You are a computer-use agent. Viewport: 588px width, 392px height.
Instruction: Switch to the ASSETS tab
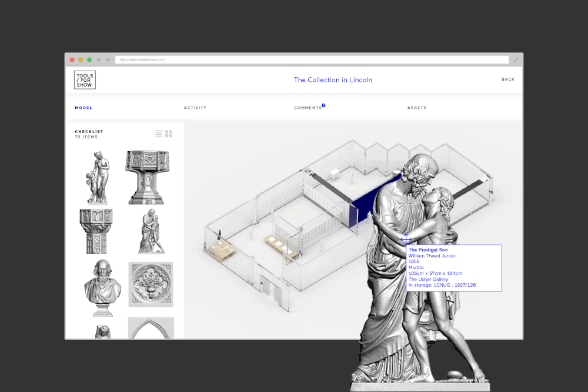click(x=417, y=108)
